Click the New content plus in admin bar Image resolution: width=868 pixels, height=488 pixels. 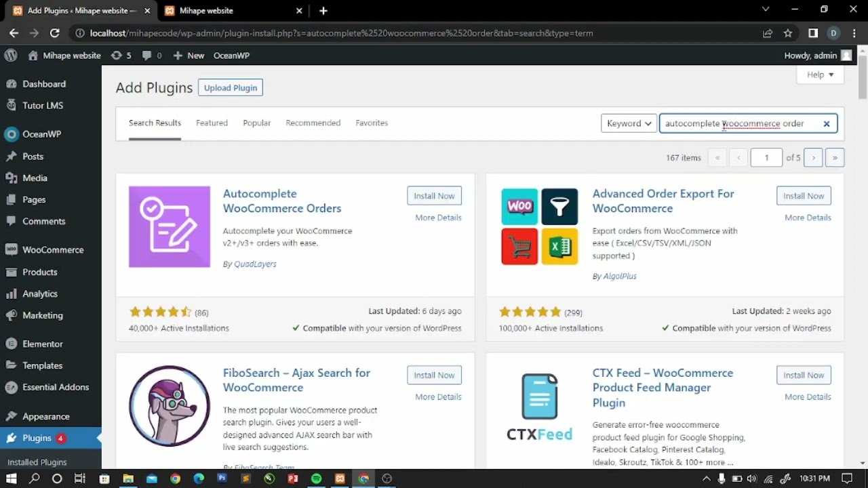[x=189, y=56]
